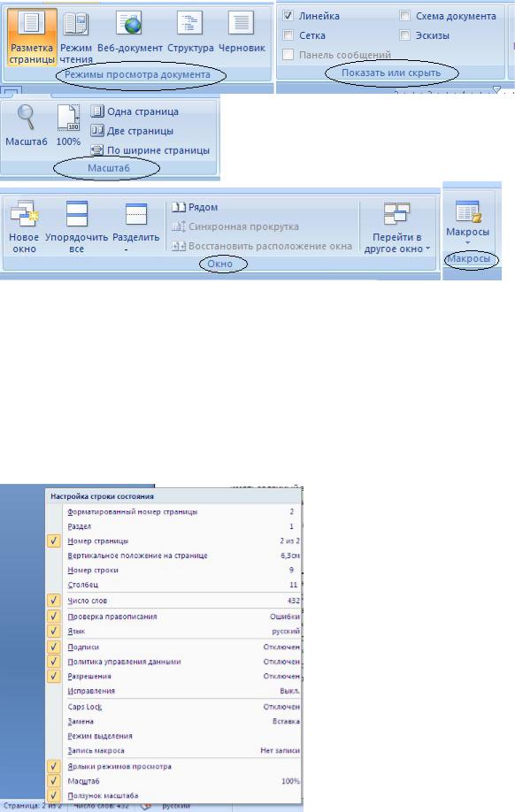Click Число слов: 432 in status bar

tap(101, 807)
